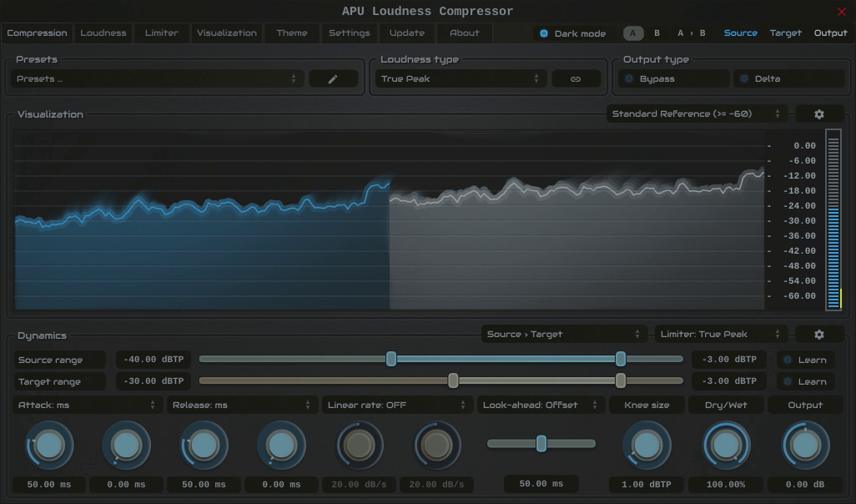Click the Source range upper slider handle
Image resolution: width=856 pixels, height=504 pixels.
click(x=620, y=359)
